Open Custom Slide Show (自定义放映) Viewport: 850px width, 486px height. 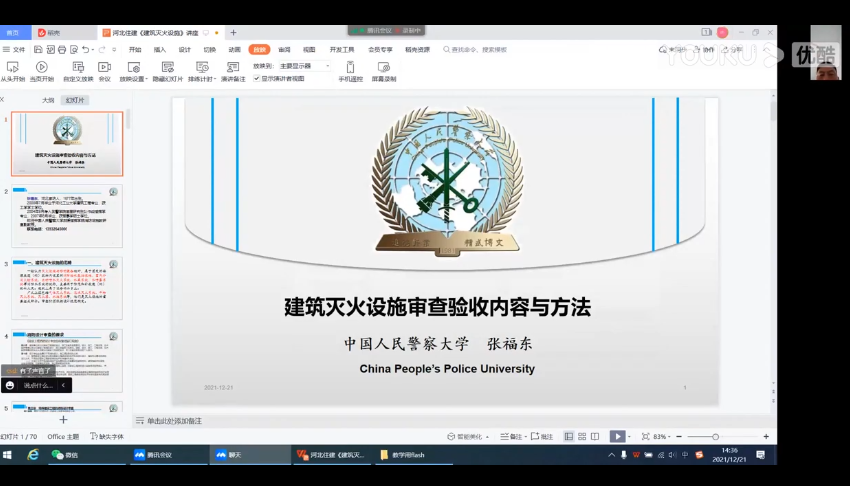pyautogui.click(x=78, y=72)
